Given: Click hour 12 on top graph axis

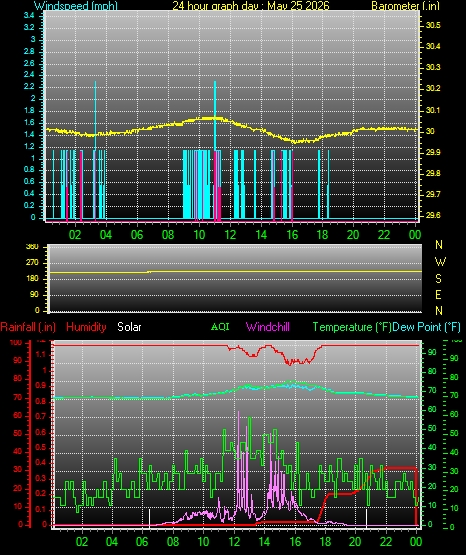Looking at the screenshot, I should click(230, 235).
